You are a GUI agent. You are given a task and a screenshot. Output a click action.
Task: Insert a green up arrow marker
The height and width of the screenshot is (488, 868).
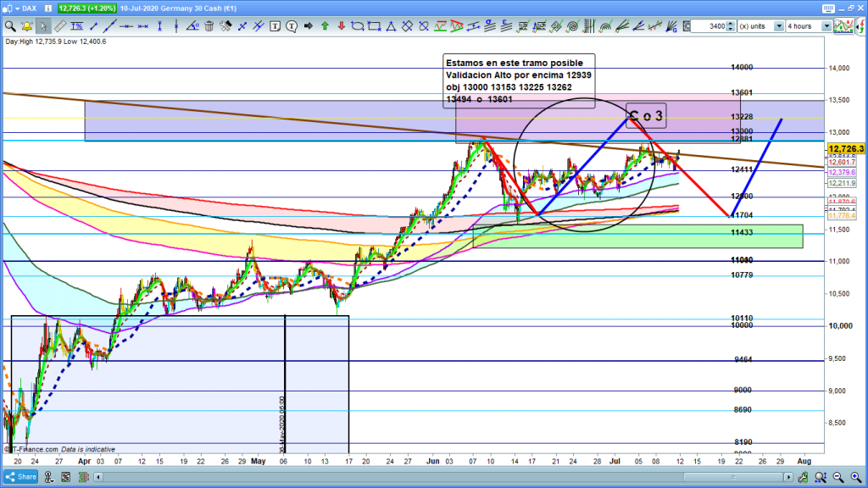[x=325, y=26]
